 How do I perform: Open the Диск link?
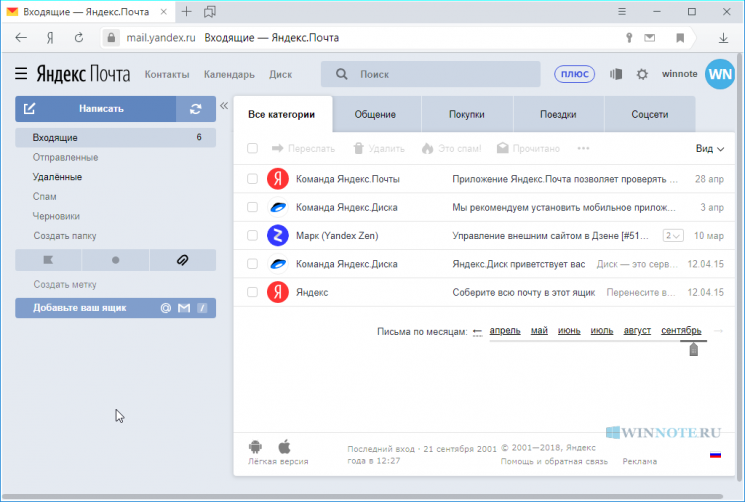[x=280, y=75]
